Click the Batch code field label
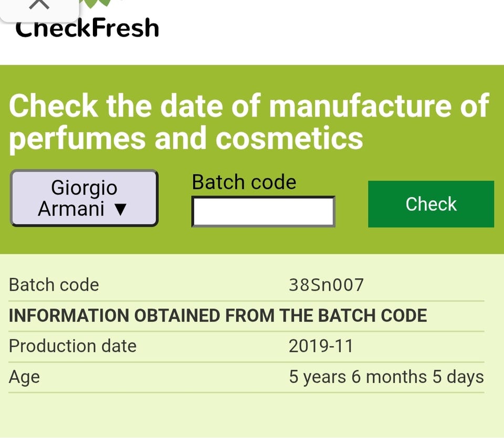 tap(244, 182)
